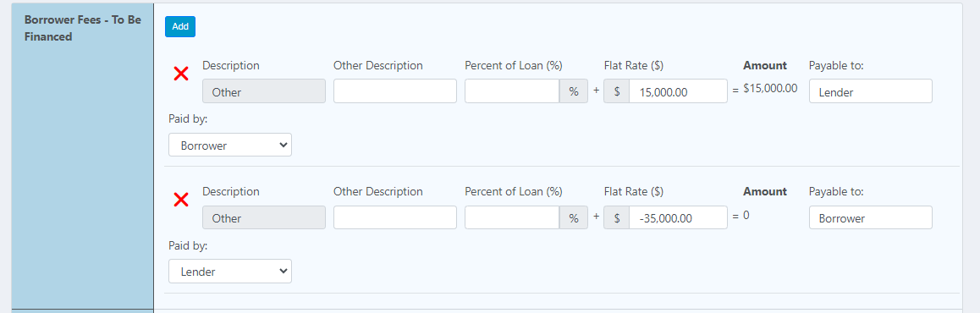Select the Borrower Fees - To Be Financed heading
Image resolution: width=980 pixels, height=313 pixels.
[x=82, y=28]
